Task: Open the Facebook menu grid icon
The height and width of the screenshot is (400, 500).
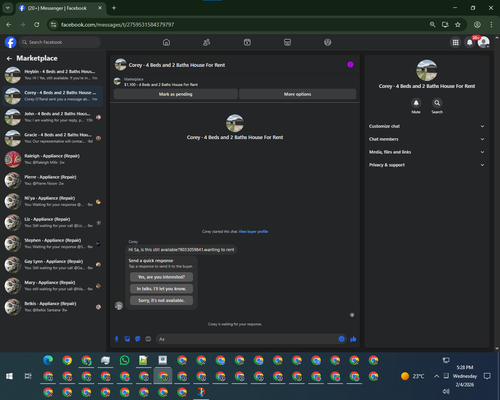Action: pyautogui.click(x=455, y=42)
